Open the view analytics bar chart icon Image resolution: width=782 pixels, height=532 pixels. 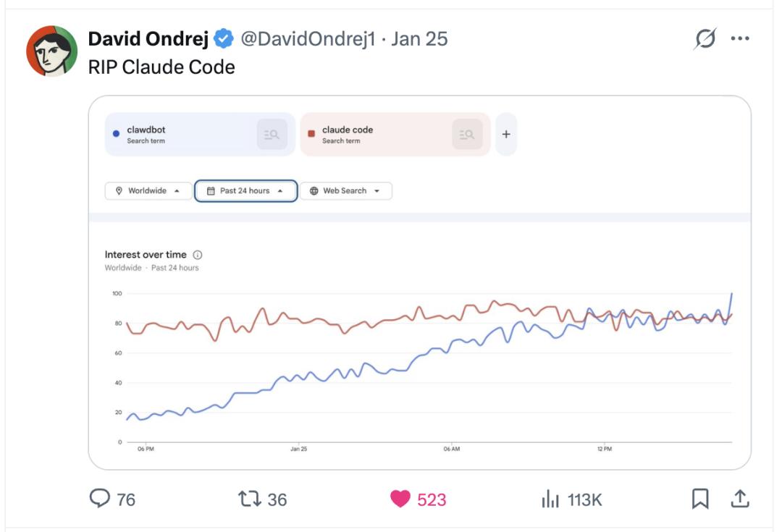point(551,499)
